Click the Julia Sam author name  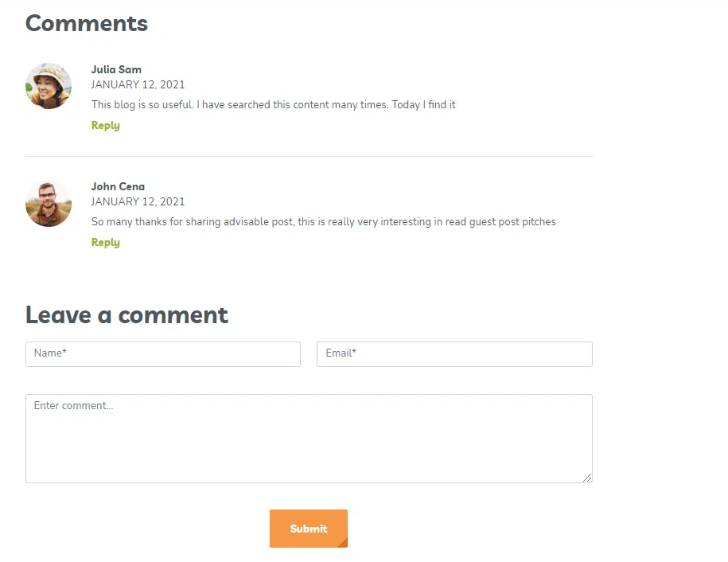point(116,70)
